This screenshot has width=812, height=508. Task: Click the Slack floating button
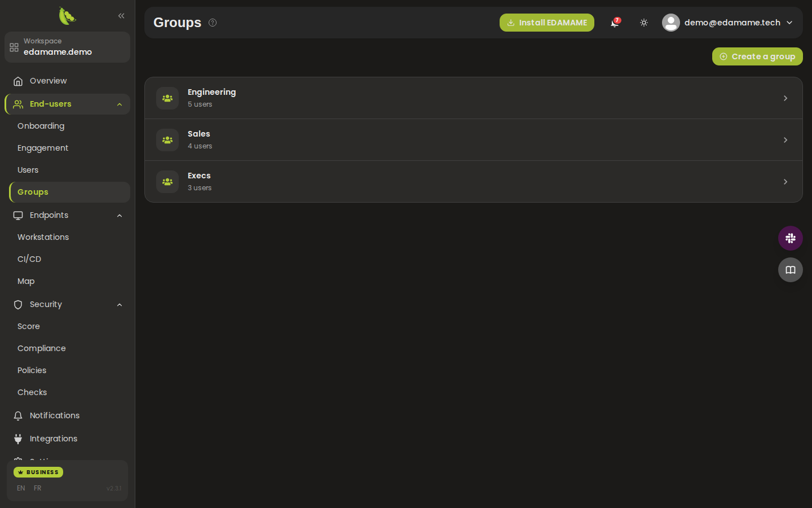[x=791, y=238]
